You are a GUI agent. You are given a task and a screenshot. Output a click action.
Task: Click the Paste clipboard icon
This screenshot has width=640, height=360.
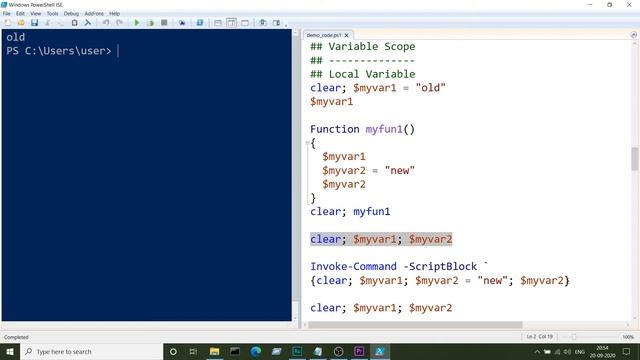tap(74, 23)
